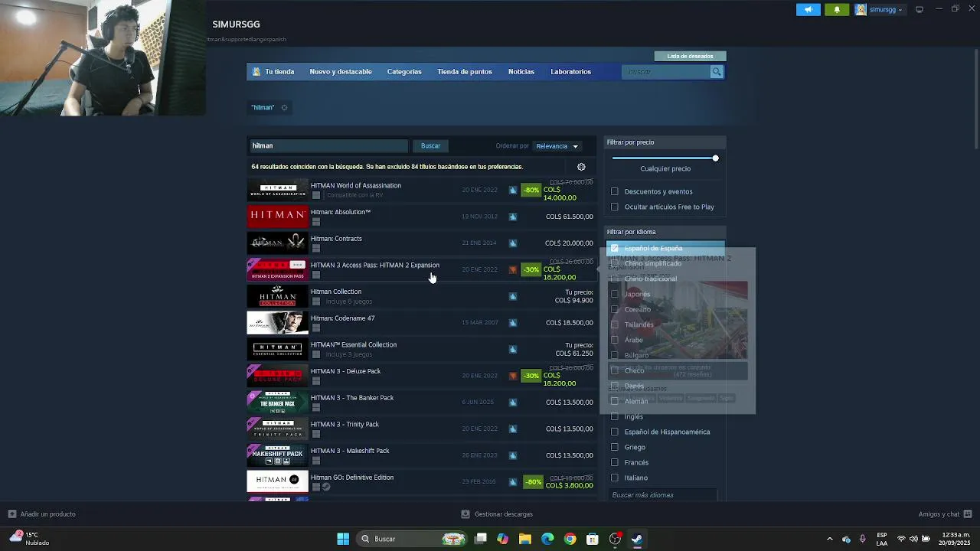Go to Tienda de puntos
The height and width of the screenshot is (551, 980).
(465, 72)
